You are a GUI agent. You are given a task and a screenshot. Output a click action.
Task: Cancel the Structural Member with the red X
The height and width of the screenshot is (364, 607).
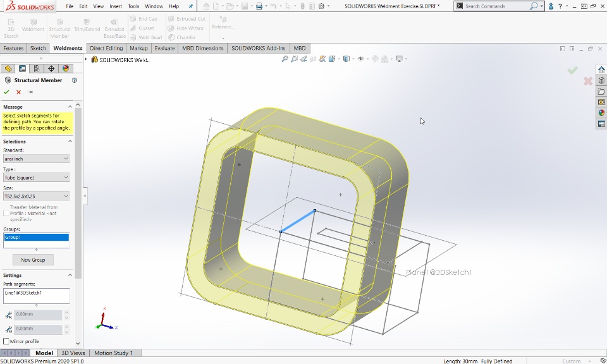(18, 92)
